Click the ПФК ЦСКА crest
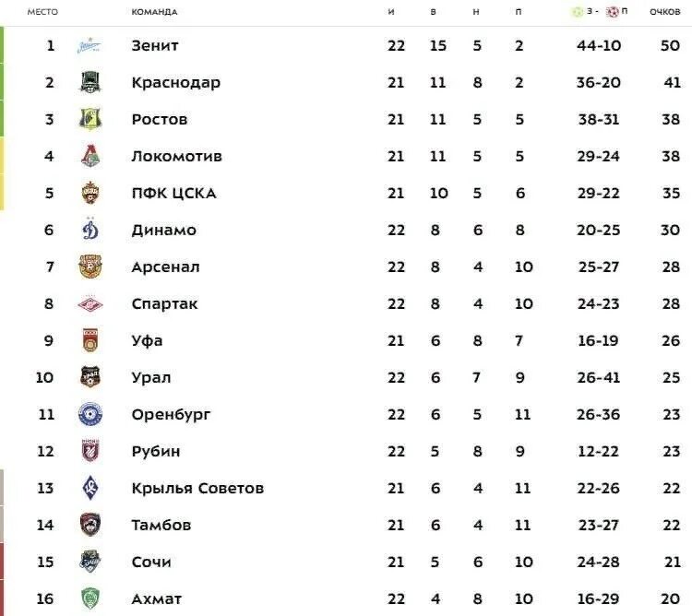Image resolution: width=692 pixels, height=616 pixels. [90, 193]
